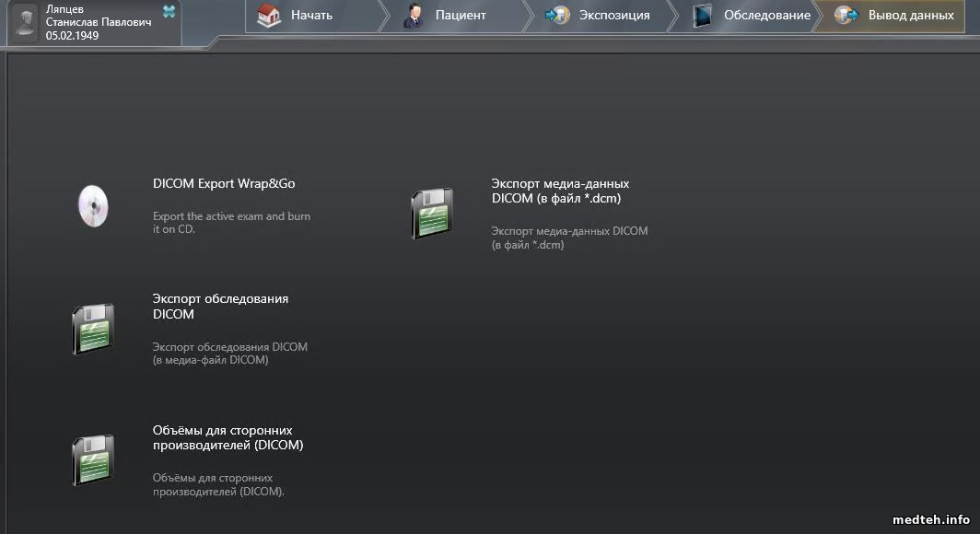Click floppy icon beside Экспорт обследования DICOM
This screenshot has height=534, width=980.
tap(92, 329)
